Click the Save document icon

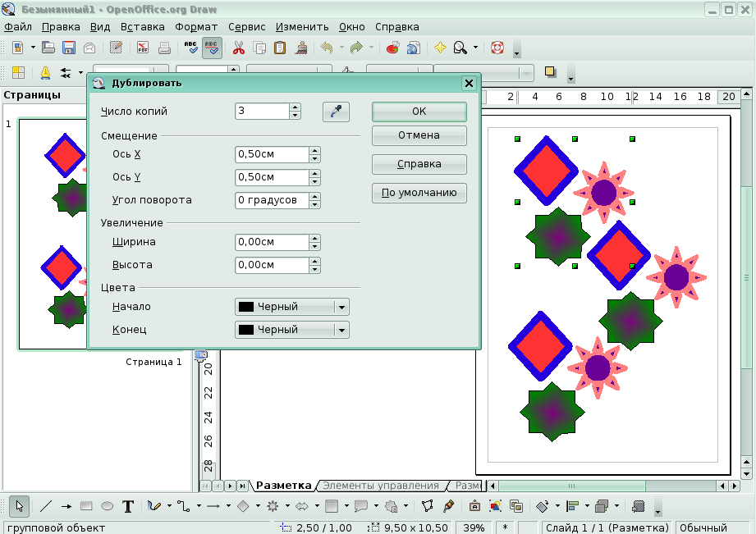point(69,48)
